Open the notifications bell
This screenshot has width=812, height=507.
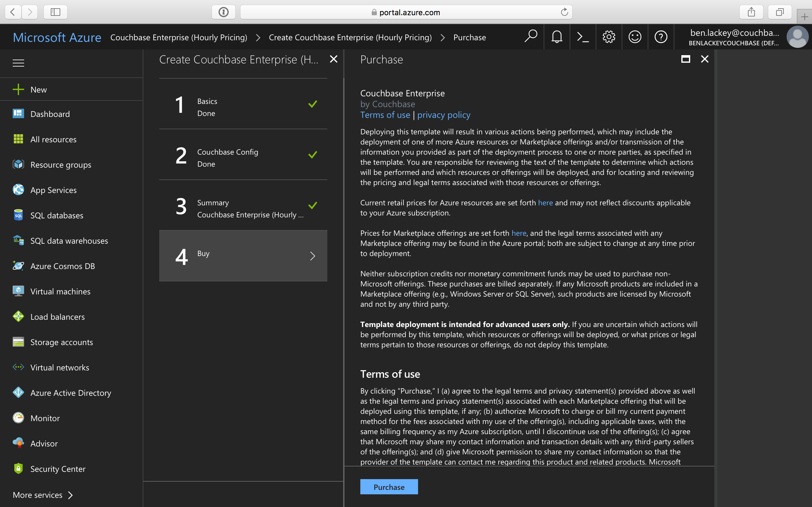click(557, 37)
